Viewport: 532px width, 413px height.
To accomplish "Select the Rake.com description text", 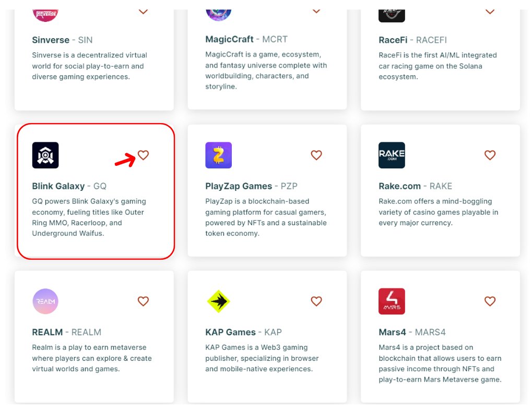I will (x=439, y=212).
